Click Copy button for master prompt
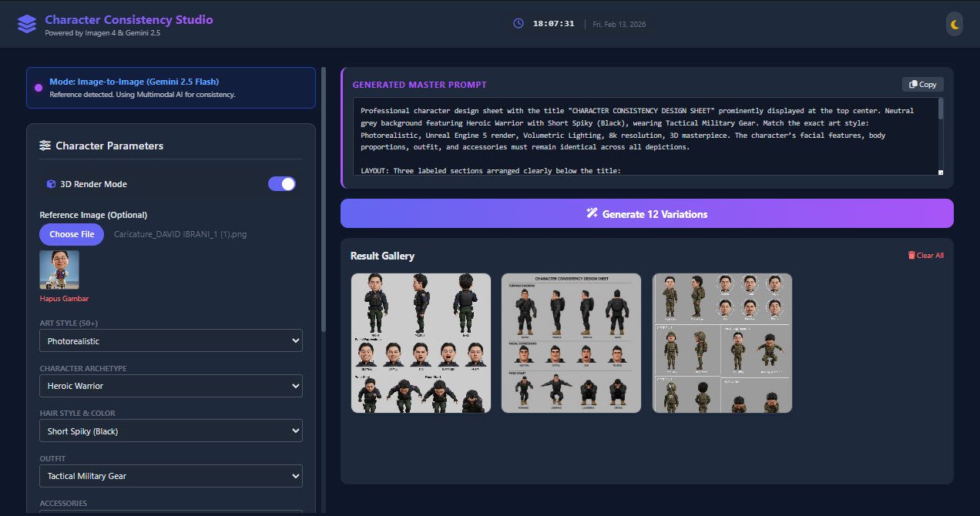980x516 pixels. pos(923,85)
